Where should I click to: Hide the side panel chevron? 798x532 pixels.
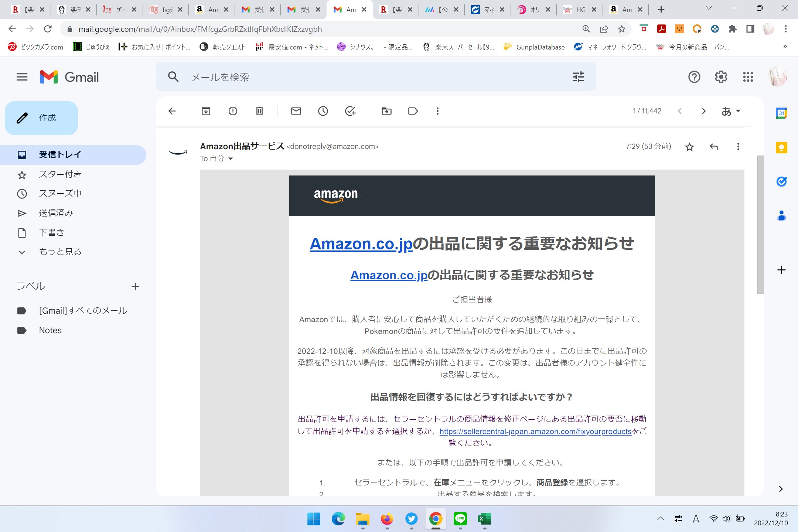pyautogui.click(x=780, y=489)
